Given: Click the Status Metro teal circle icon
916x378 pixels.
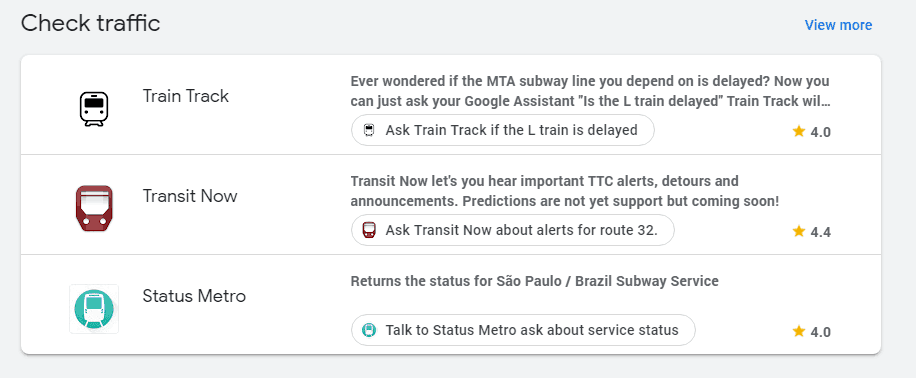Looking at the screenshot, I should pyautogui.click(x=94, y=309).
